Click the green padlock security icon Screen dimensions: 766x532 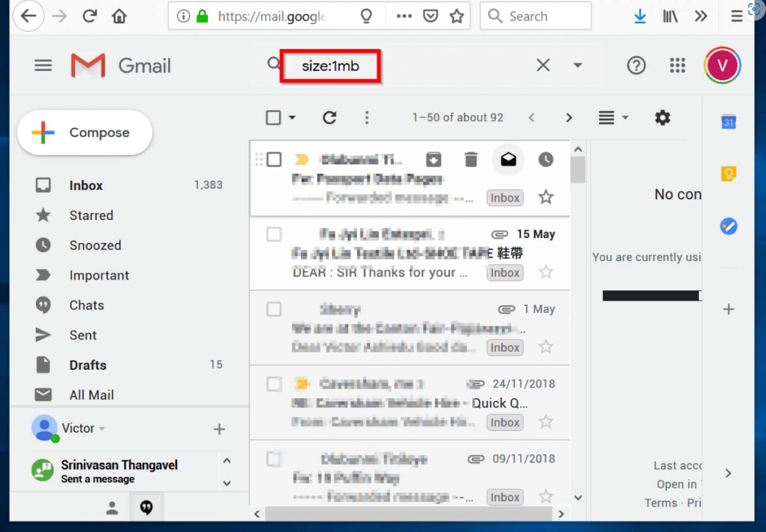202,16
